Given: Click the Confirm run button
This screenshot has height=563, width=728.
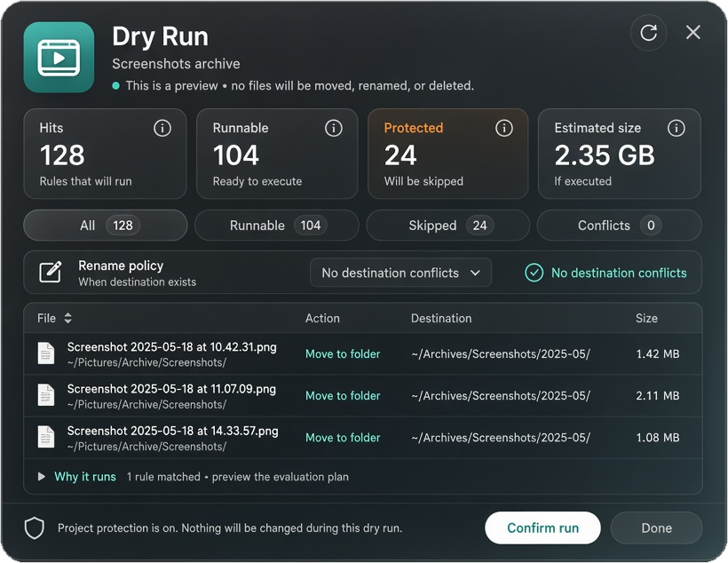Looking at the screenshot, I should [542, 528].
